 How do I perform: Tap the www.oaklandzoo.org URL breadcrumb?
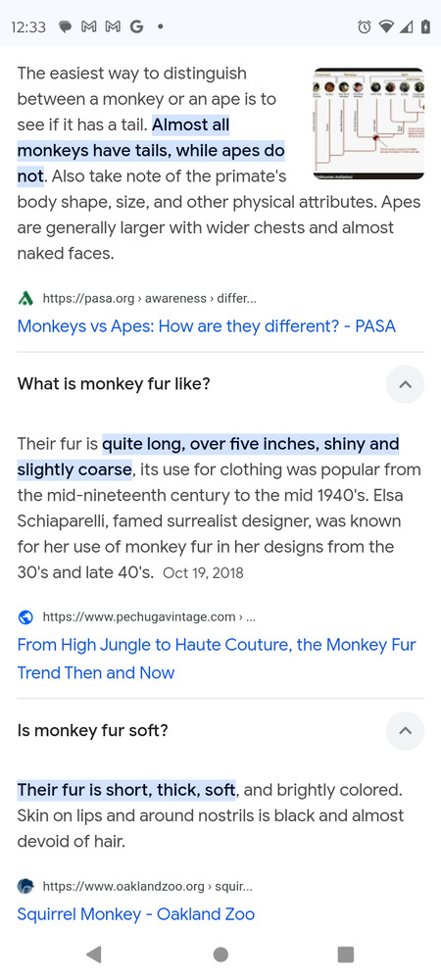point(147,886)
